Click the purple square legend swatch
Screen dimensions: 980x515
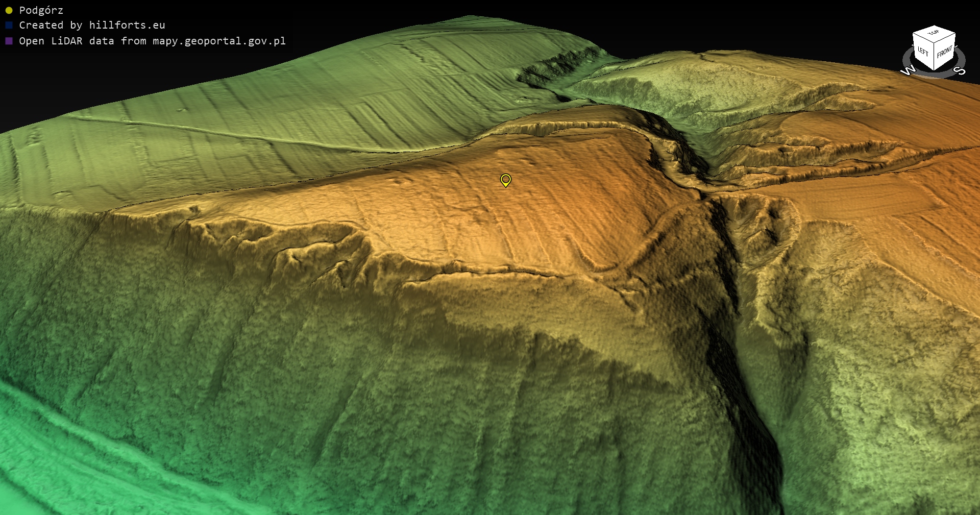[x=9, y=41]
